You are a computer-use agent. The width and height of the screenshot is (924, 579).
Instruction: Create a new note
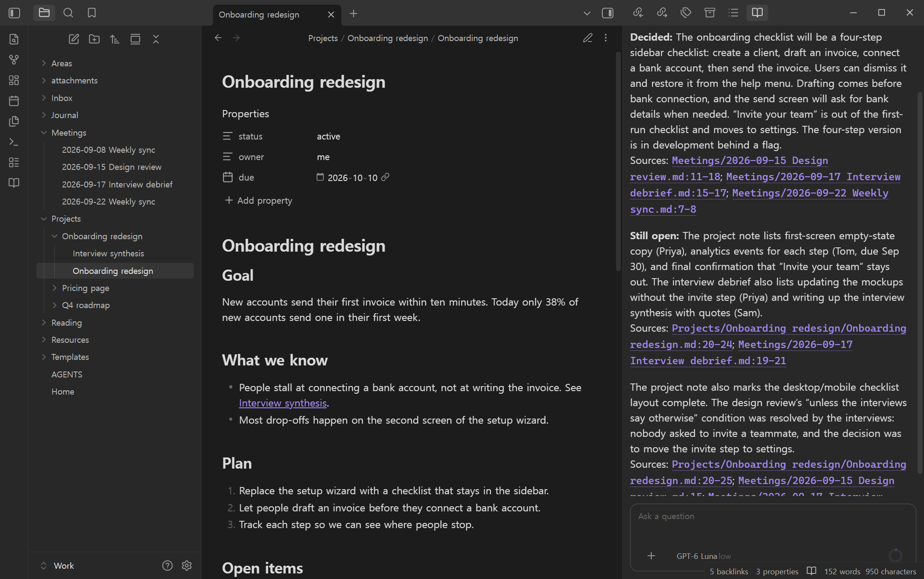(74, 39)
